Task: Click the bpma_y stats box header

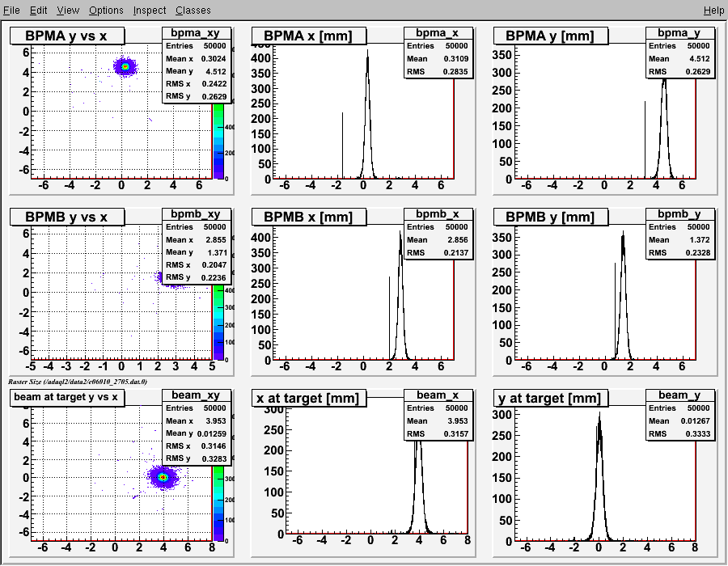Action: (679, 33)
